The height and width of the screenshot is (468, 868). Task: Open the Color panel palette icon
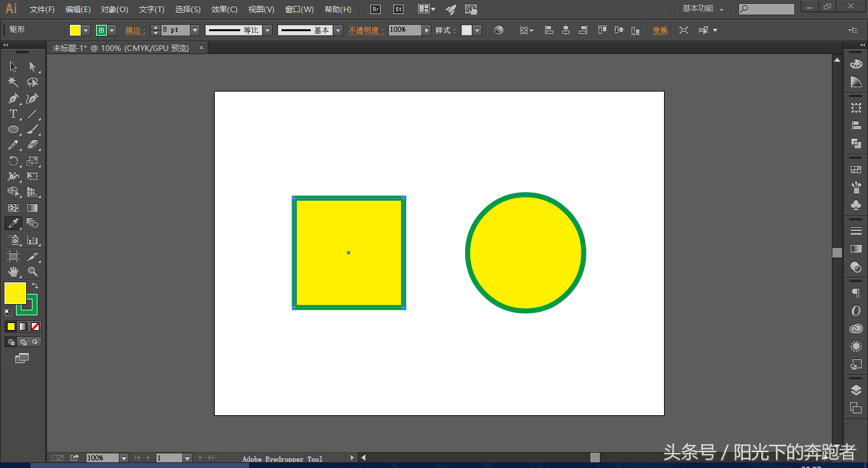(856, 64)
